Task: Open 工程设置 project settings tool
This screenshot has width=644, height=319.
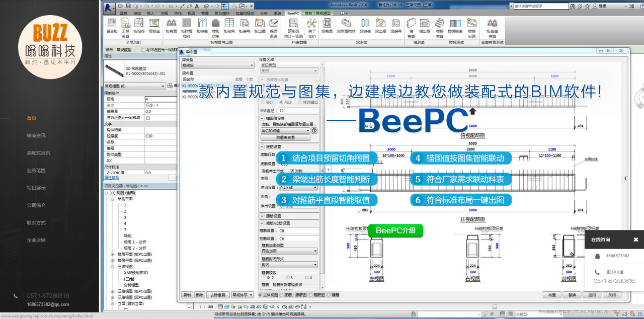Action: click(125, 28)
